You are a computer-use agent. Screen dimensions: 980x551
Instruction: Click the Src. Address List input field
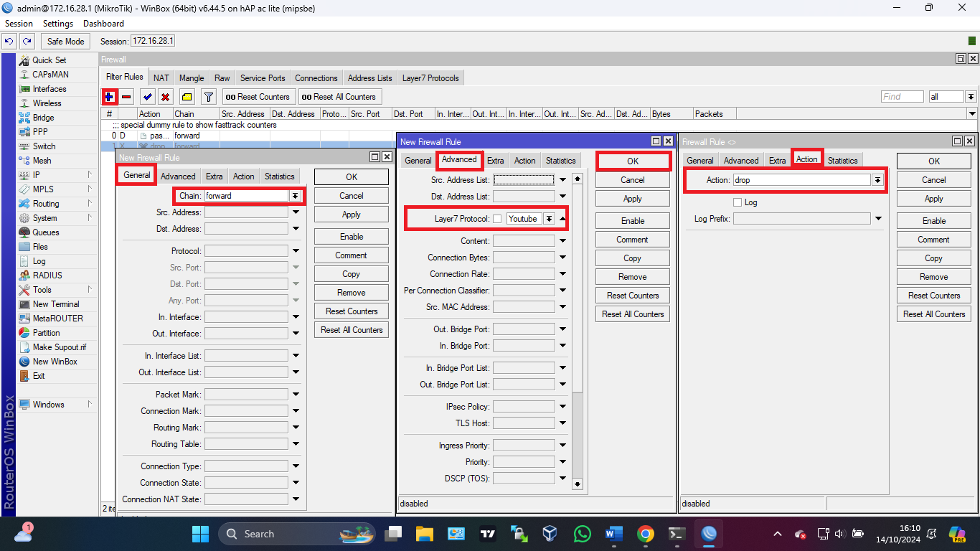click(524, 179)
